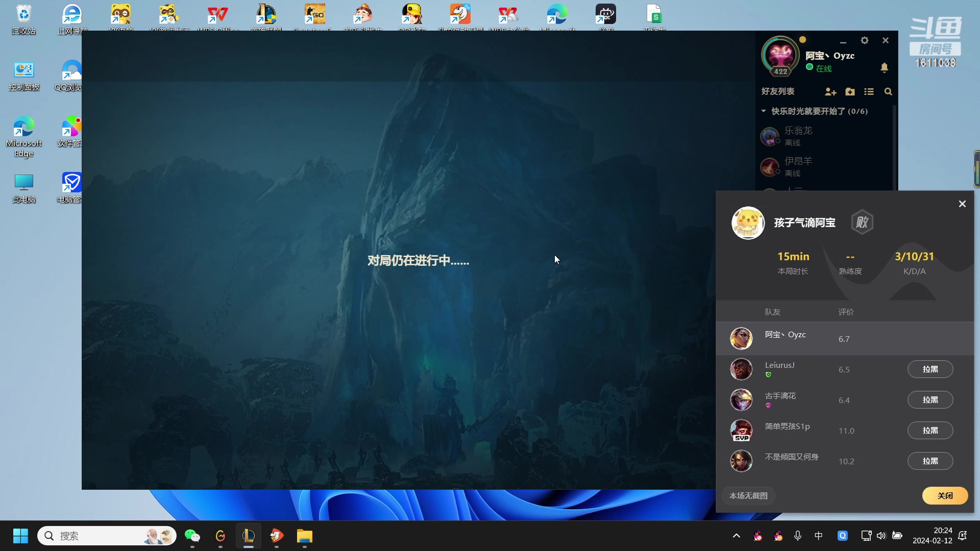Screen dimensions: 980x551
Task: Open the League of Legends taskbar icon
Action: click(x=249, y=536)
